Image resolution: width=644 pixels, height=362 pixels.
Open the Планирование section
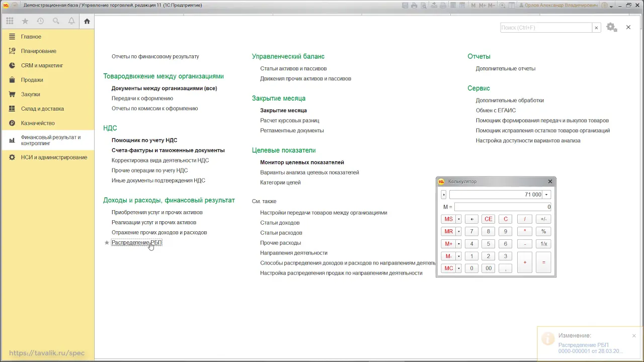pos(47,51)
